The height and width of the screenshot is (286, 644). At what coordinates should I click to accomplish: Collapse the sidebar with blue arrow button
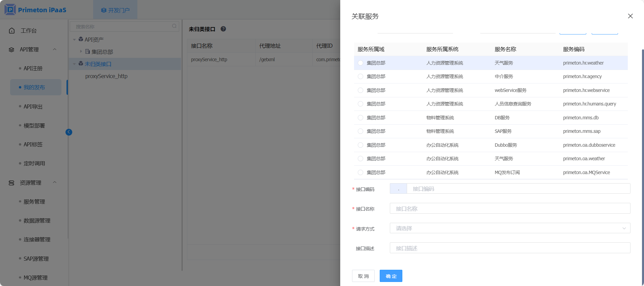(69, 132)
